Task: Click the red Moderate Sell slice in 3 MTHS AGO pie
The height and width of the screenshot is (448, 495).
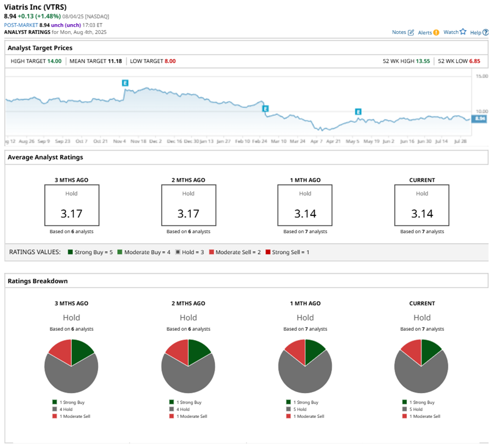Action: (x=63, y=351)
